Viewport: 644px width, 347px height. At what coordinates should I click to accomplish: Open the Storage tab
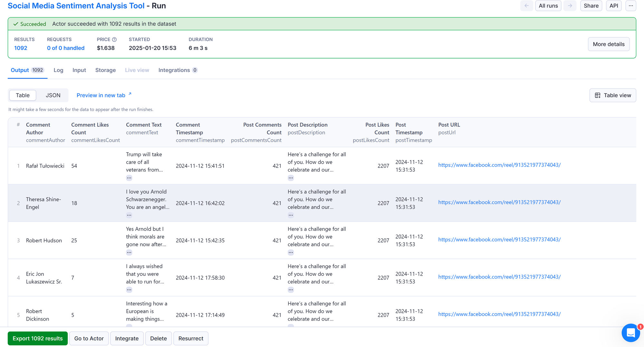pyautogui.click(x=105, y=70)
